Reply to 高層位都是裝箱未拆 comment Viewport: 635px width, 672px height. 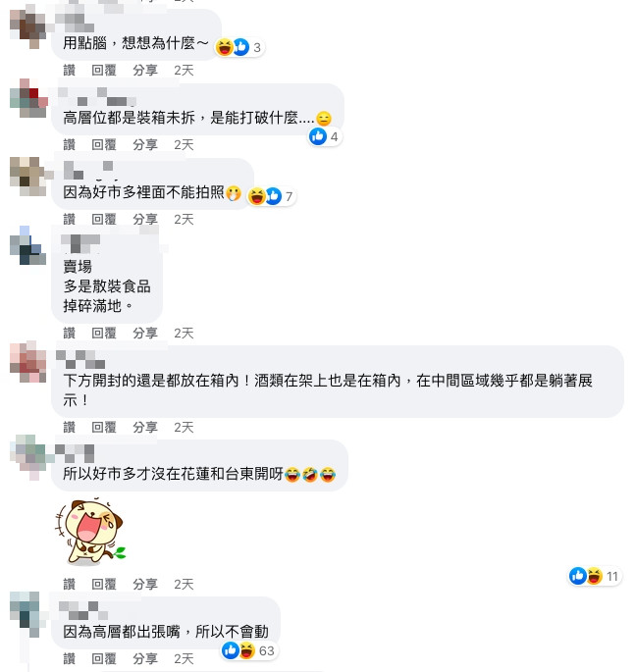tap(104, 144)
